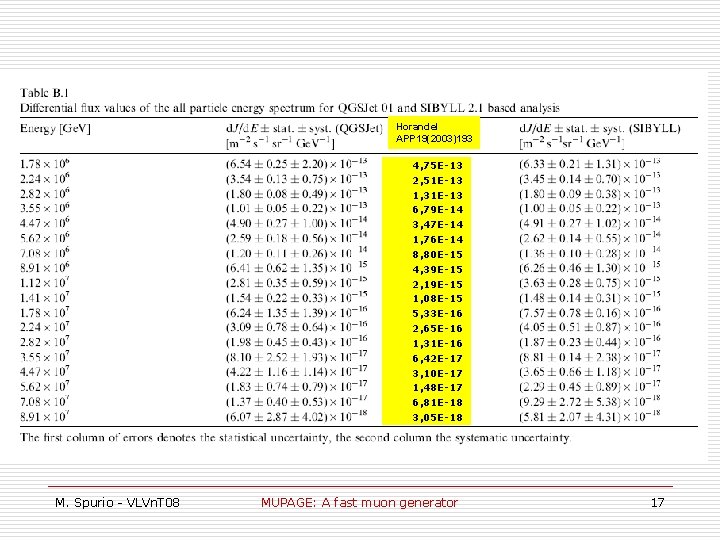Select energy value '2.24 × 10⁶'

tap(45, 179)
